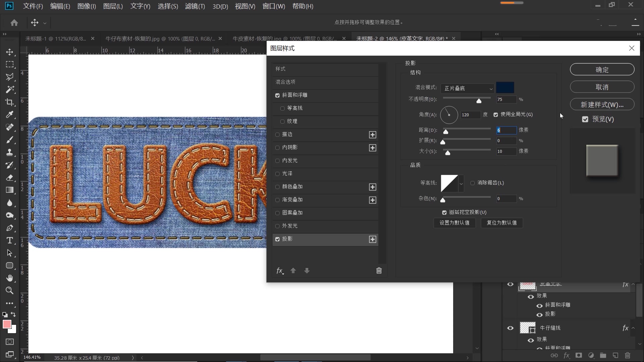Hide the 牛仔缝线 layer with the eye icon
Screen dimensions: 644x362
[x=510, y=328]
